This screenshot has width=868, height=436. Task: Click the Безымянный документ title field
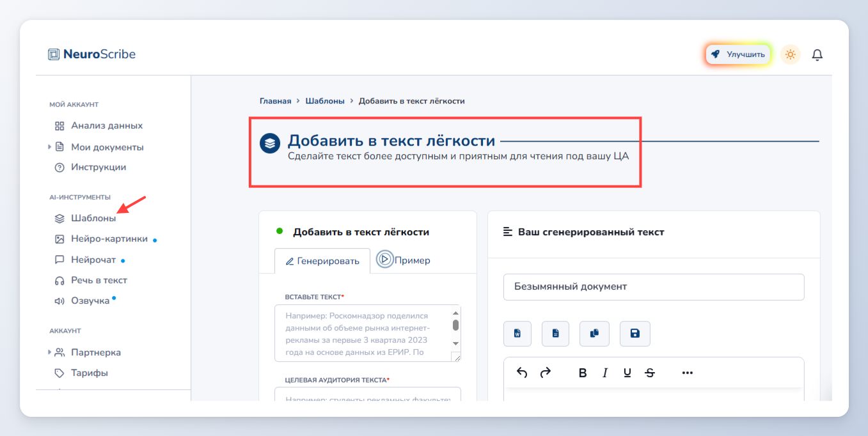pos(654,287)
